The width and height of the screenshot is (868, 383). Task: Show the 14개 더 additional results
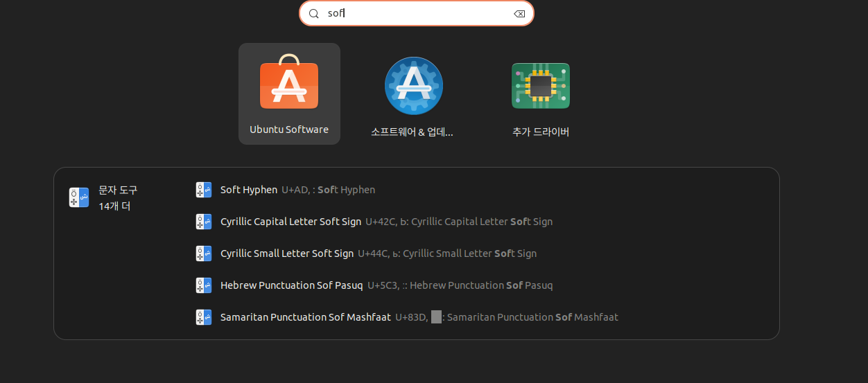tap(114, 206)
